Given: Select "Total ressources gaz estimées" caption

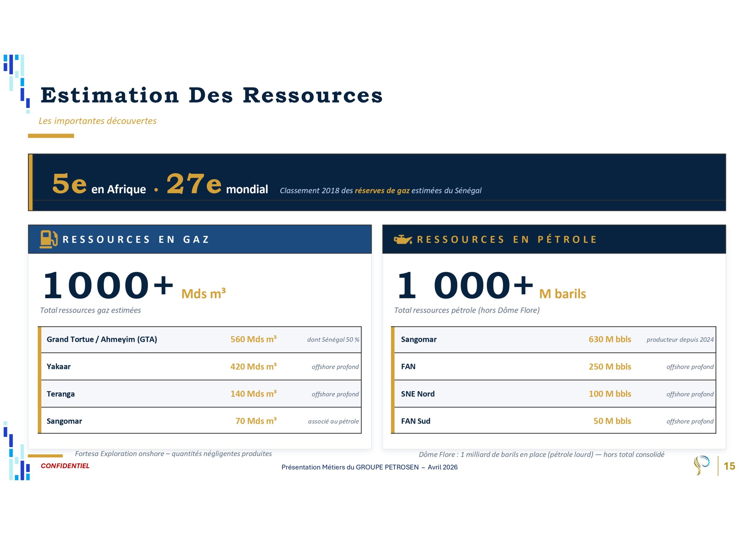Looking at the screenshot, I should click(x=90, y=310).
